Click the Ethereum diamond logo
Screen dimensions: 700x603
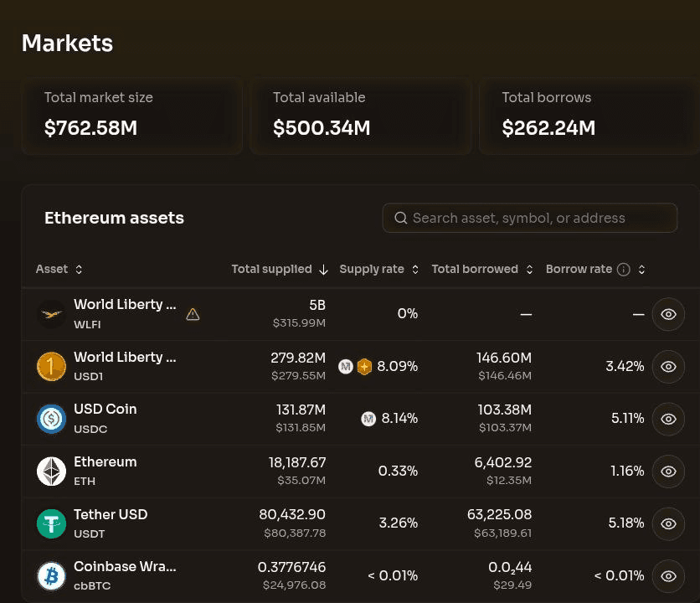pos(51,472)
